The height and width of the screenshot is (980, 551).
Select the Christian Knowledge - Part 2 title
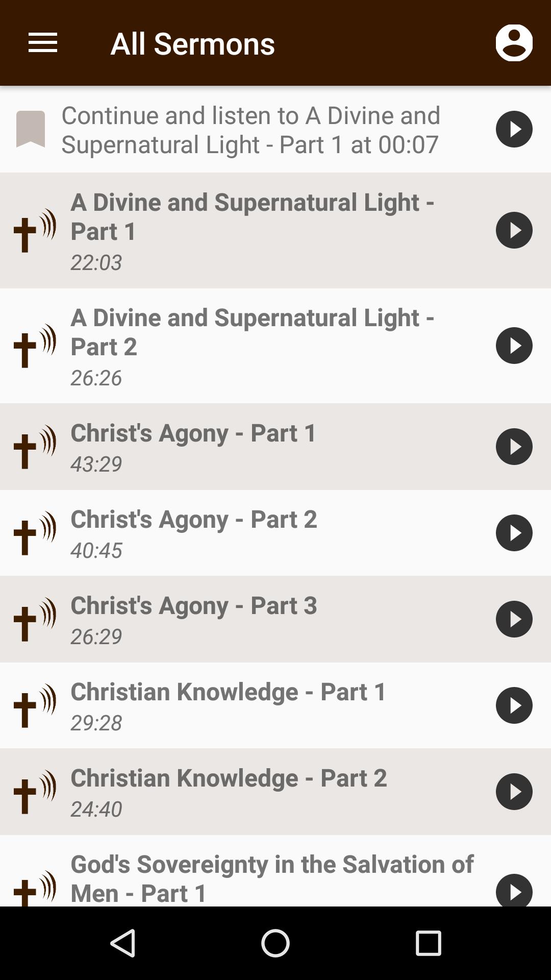[x=229, y=778]
